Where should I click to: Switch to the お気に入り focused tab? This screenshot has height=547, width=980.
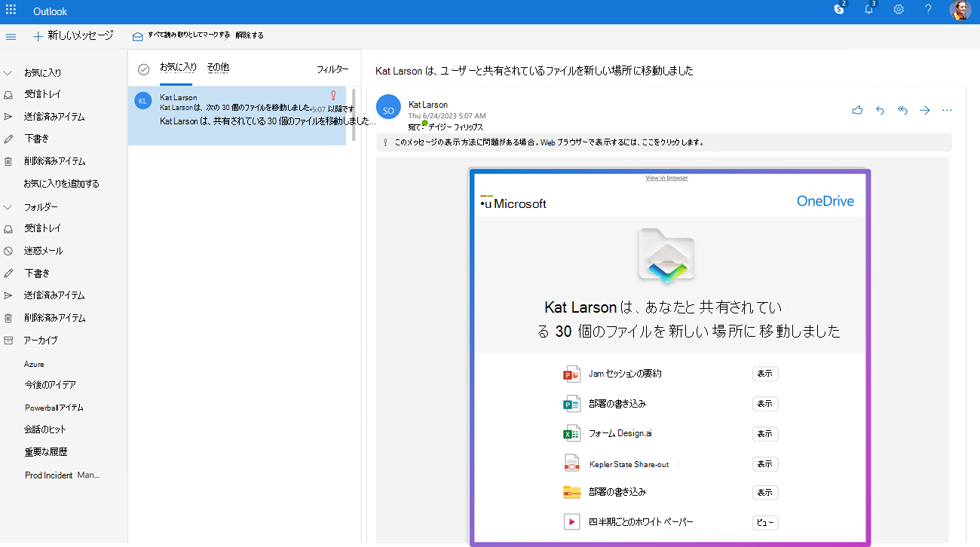(x=178, y=68)
